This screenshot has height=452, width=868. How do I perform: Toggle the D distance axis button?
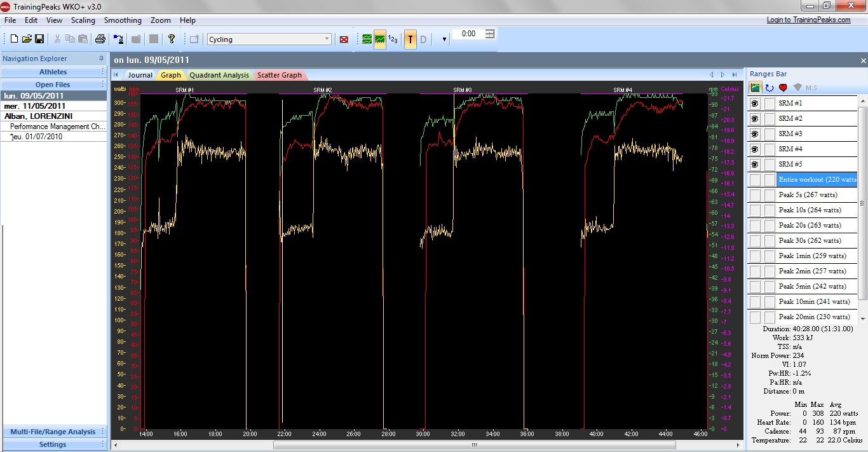(423, 39)
